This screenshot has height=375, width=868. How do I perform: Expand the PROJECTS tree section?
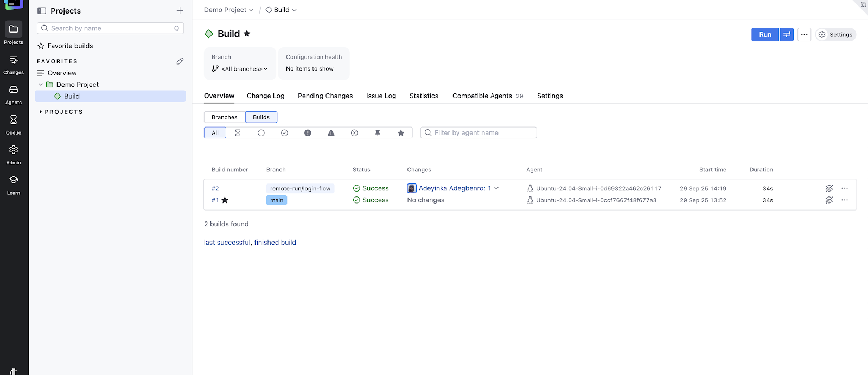click(41, 112)
